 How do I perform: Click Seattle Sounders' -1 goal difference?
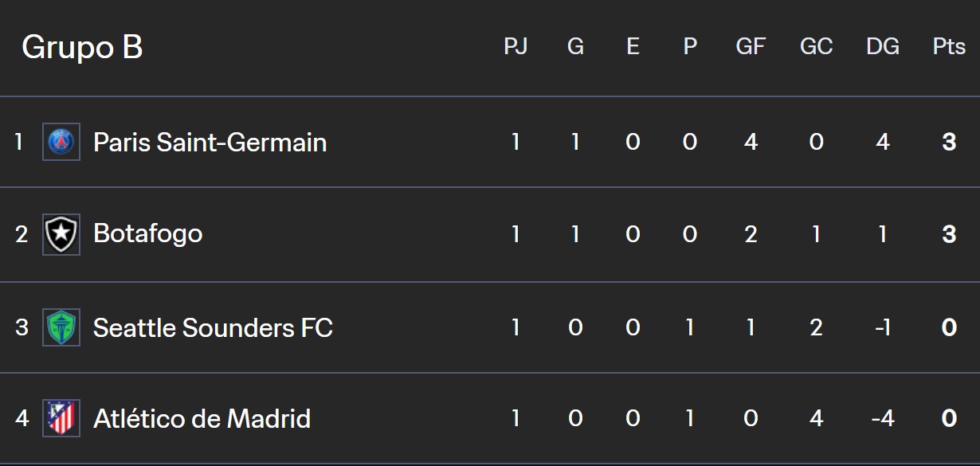883,327
